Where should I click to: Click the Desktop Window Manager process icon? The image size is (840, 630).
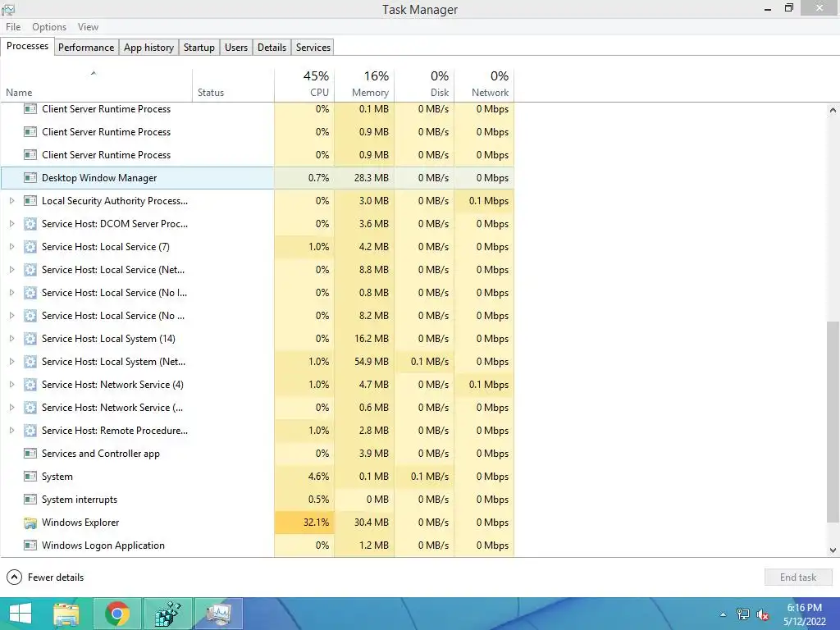[30, 177]
